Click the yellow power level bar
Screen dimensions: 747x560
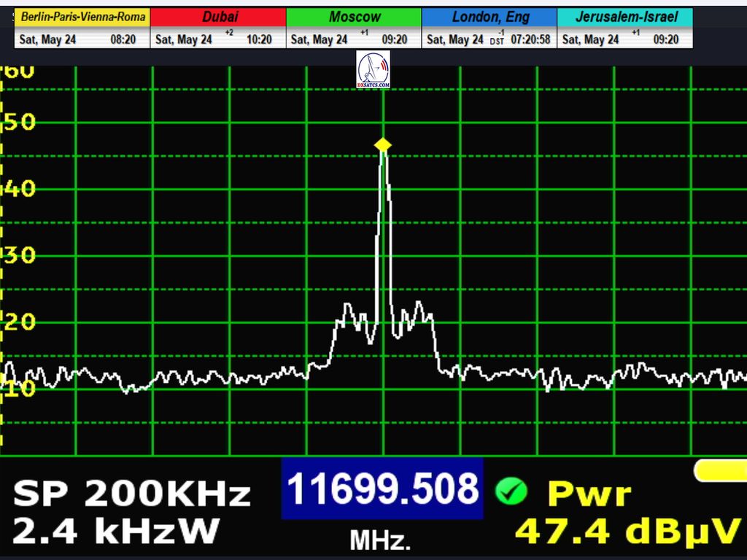721,470
